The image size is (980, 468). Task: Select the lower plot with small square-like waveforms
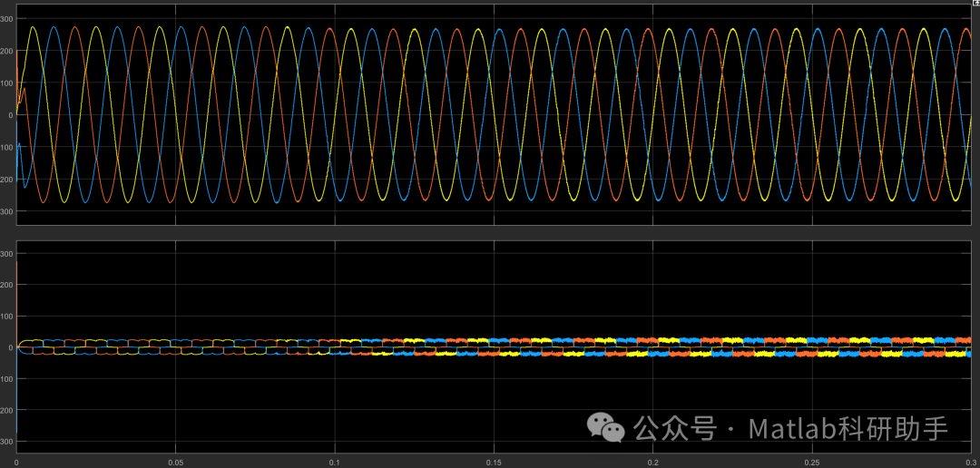pyautogui.click(x=494, y=346)
